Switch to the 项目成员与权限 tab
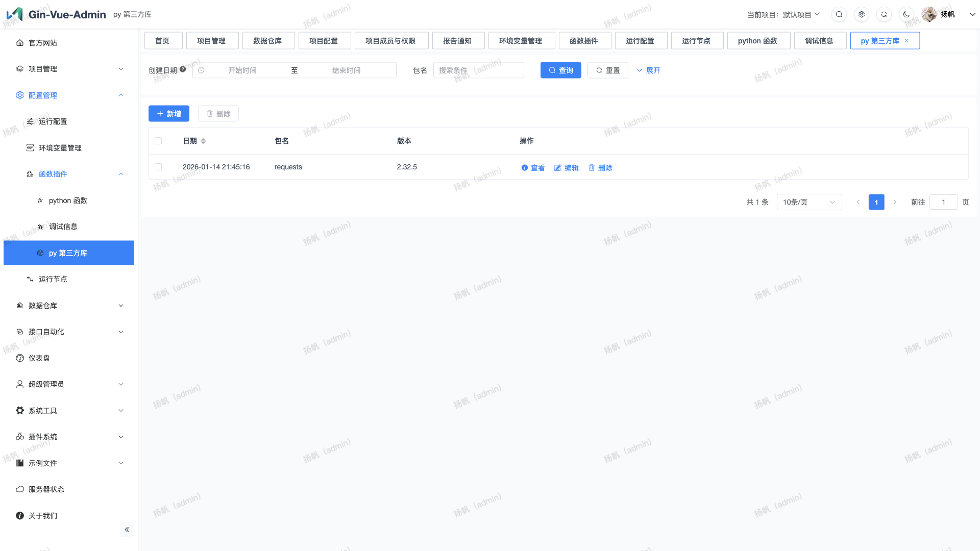This screenshot has height=551, width=980. point(390,41)
